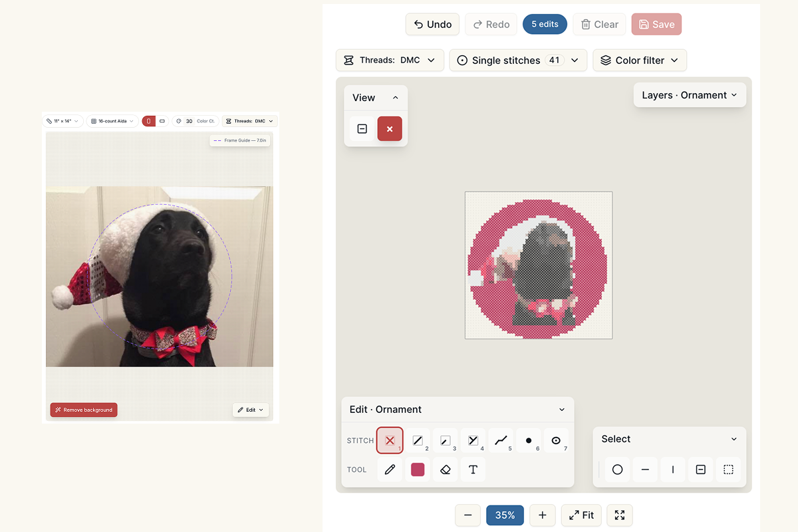Click the 5 edits badge

click(545, 25)
